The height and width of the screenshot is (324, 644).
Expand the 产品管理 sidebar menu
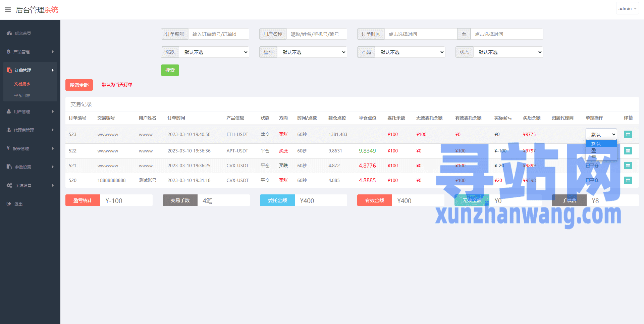click(30, 52)
